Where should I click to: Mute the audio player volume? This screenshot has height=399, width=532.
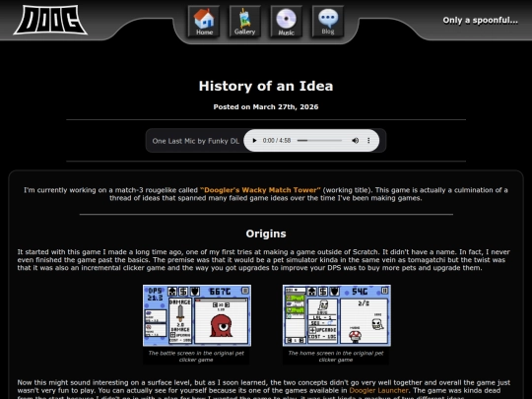[355, 141]
